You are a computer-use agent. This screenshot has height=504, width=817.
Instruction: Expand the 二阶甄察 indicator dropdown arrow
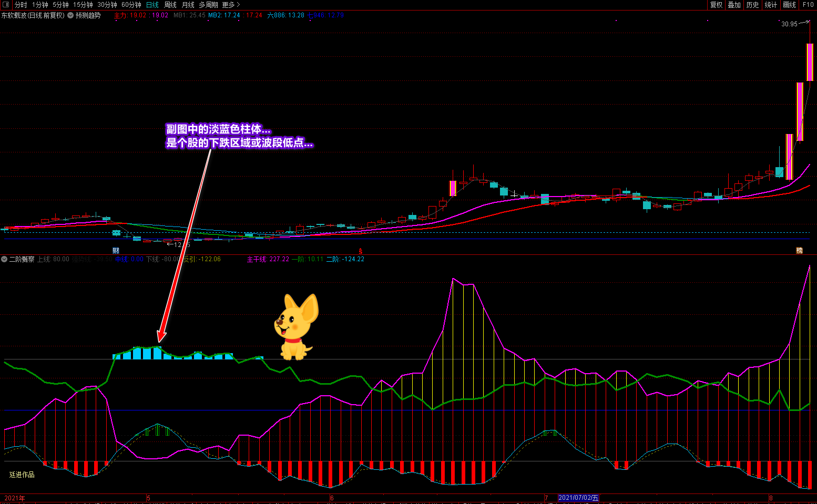point(4,259)
